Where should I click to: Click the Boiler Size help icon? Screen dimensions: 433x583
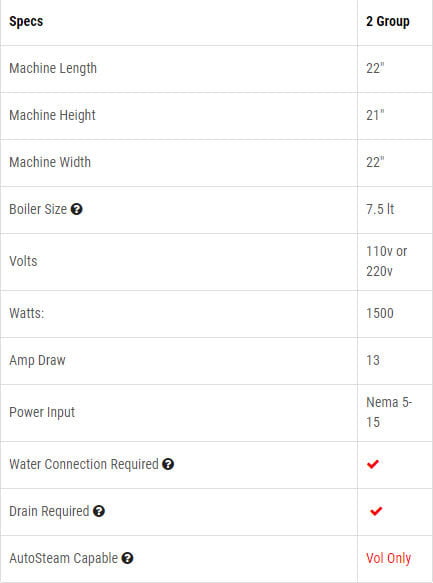(77, 209)
